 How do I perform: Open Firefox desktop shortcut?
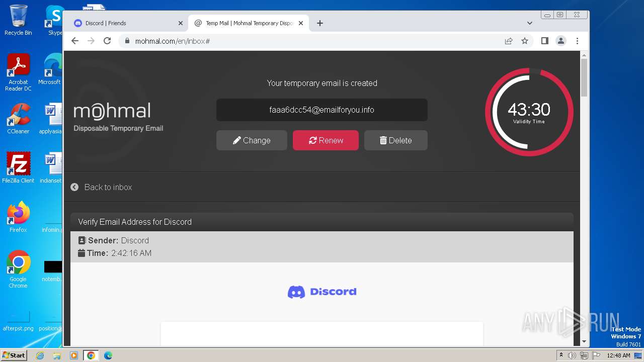(18, 217)
